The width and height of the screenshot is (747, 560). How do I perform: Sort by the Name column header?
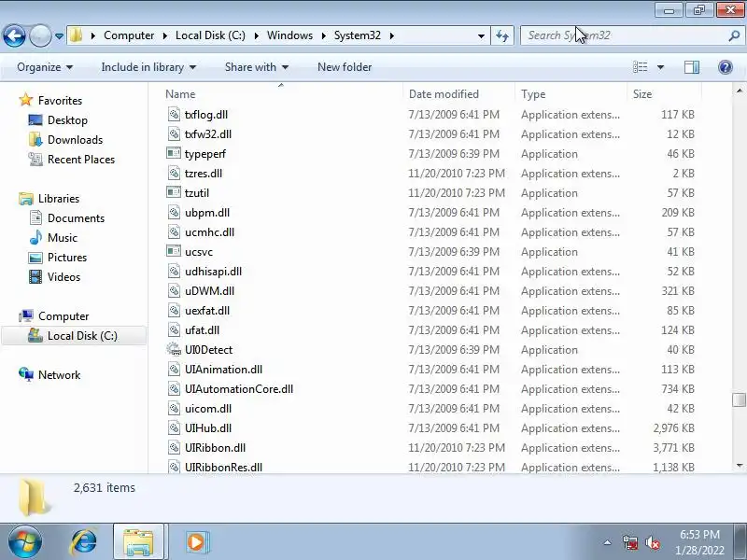pyautogui.click(x=283, y=94)
